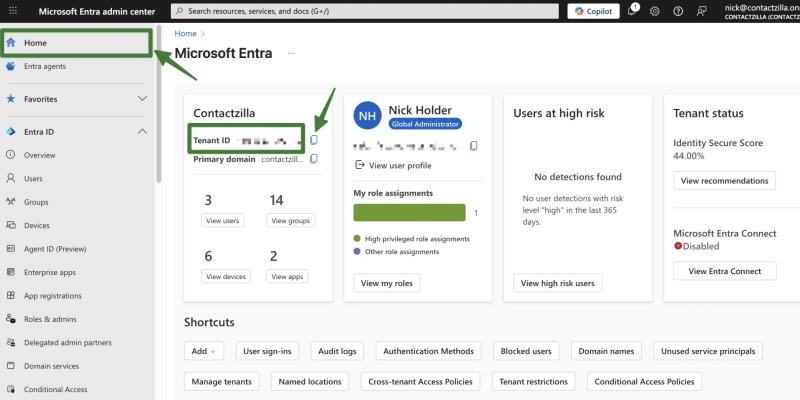Open Unused service principals shortcut
This screenshot has width=800, height=400.
(708, 351)
